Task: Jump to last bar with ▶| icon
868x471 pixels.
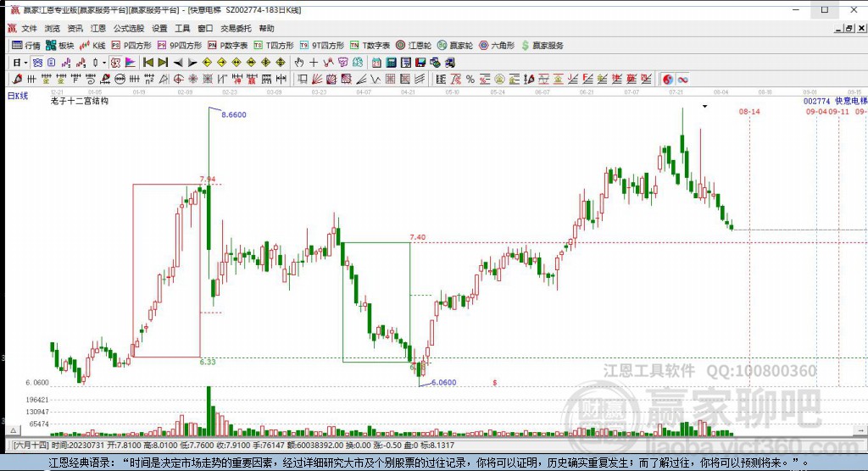Action: (163, 63)
